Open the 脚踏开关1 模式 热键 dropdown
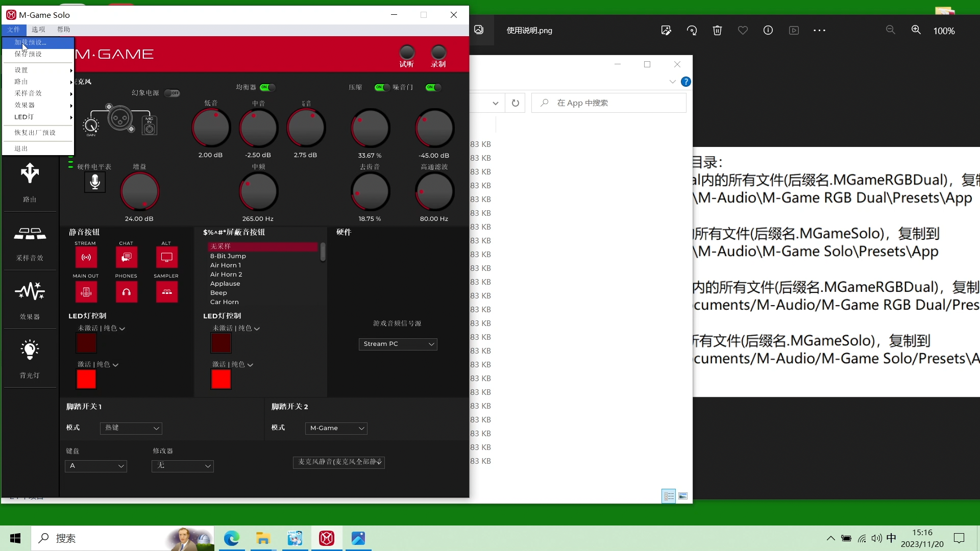Image resolution: width=980 pixels, height=551 pixels. [x=131, y=428]
